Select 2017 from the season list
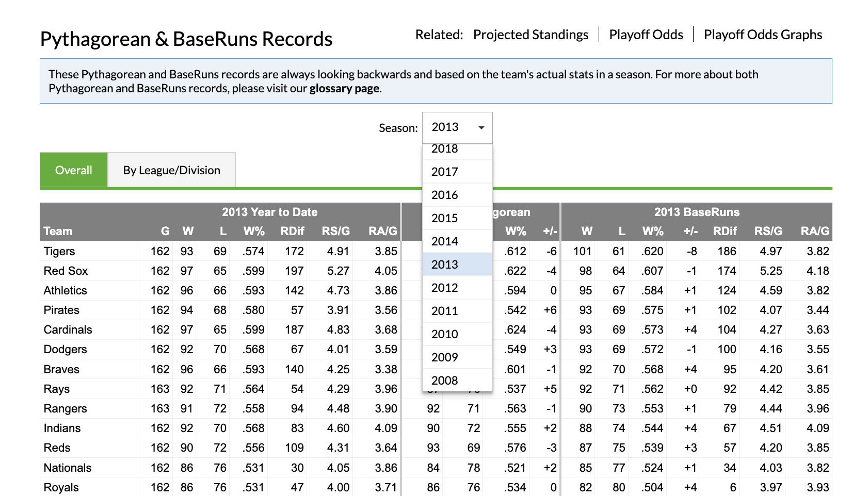 click(444, 172)
